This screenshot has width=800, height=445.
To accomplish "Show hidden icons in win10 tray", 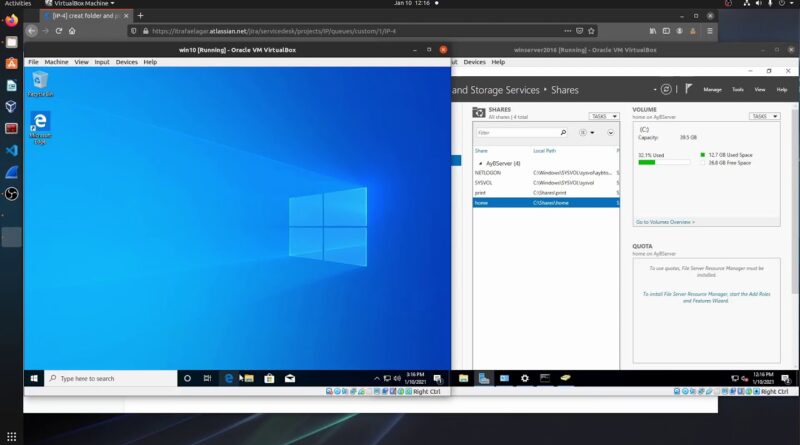I will point(377,378).
